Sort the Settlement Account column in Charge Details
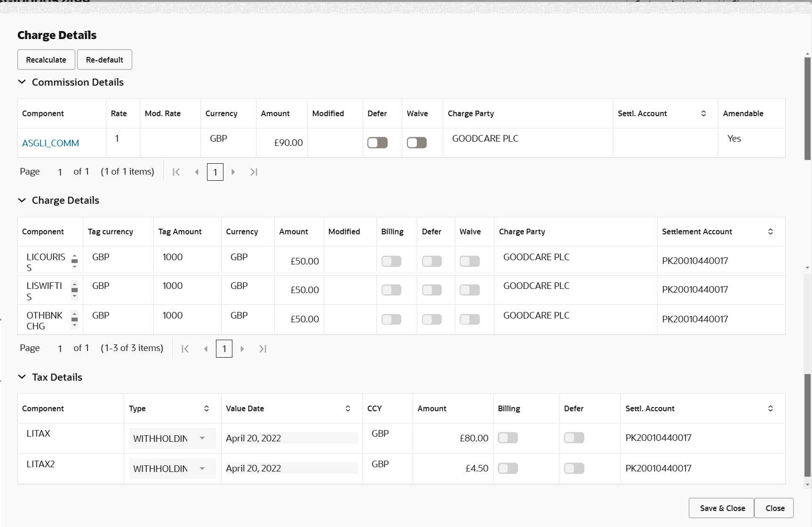Image resolution: width=812 pixels, height=527 pixels. click(x=770, y=232)
